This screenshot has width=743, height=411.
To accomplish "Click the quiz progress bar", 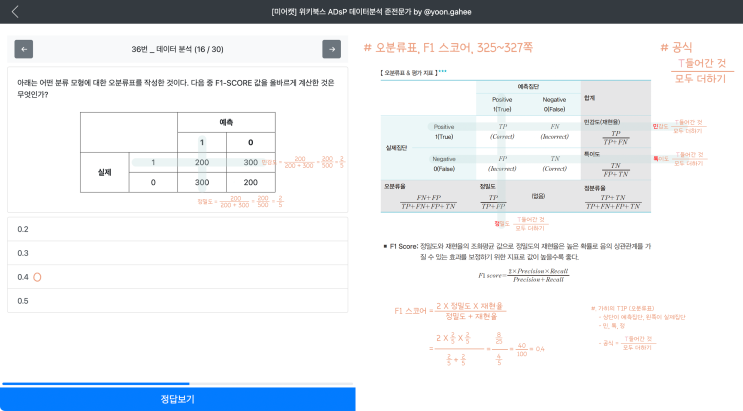I will tap(178, 383).
